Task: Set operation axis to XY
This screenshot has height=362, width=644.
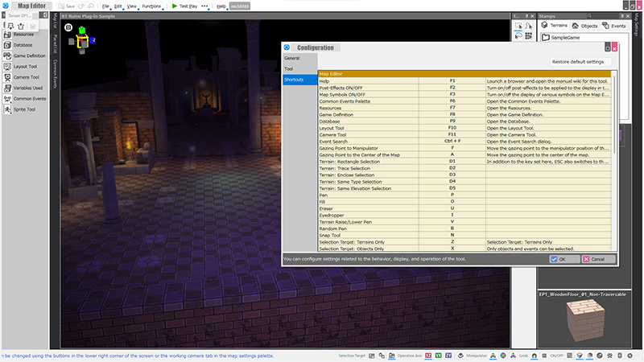Action: [439, 356]
